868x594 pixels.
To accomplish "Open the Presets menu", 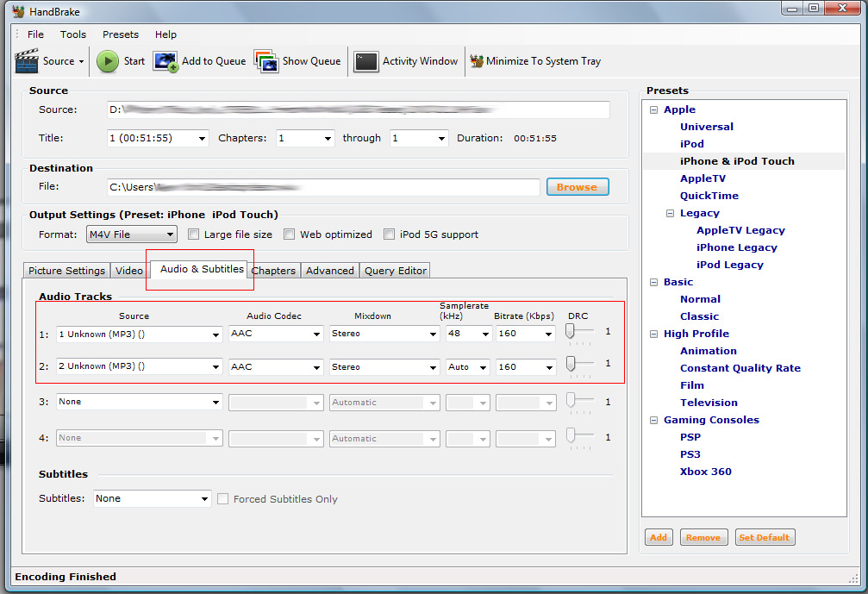I will coord(120,34).
